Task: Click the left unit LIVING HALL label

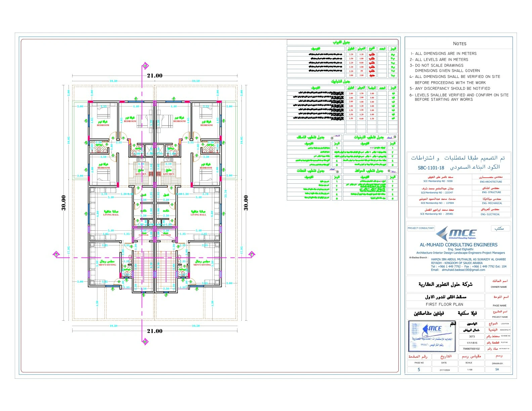Action: pos(111,215)
